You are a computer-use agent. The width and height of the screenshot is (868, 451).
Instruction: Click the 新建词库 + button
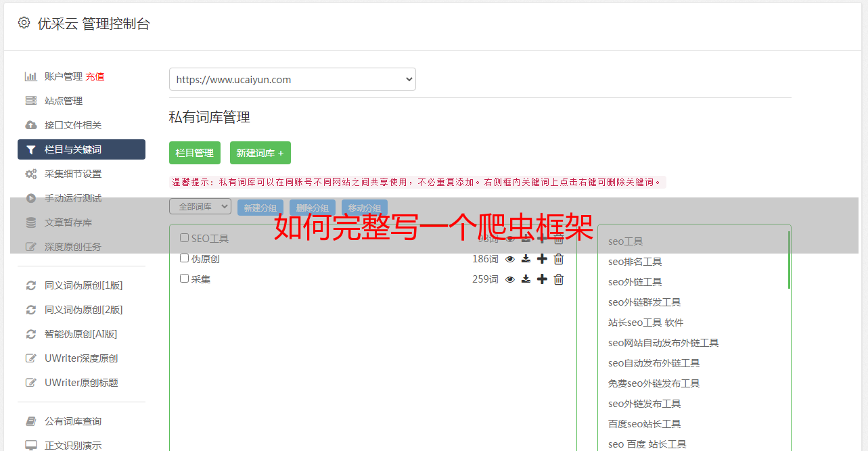[x=260, y=153]
